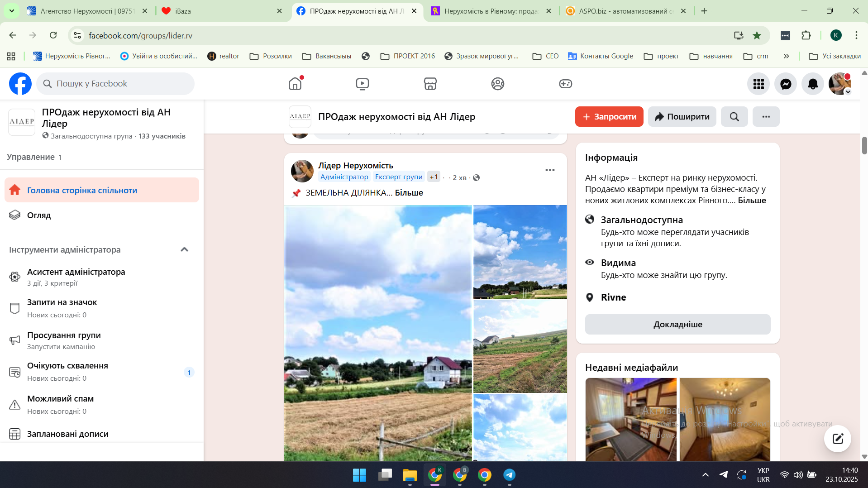Expand Chrome tab search dropdown arrow
Image resolution: width=868 pixels, height=488 pixels.
point(12,11)
